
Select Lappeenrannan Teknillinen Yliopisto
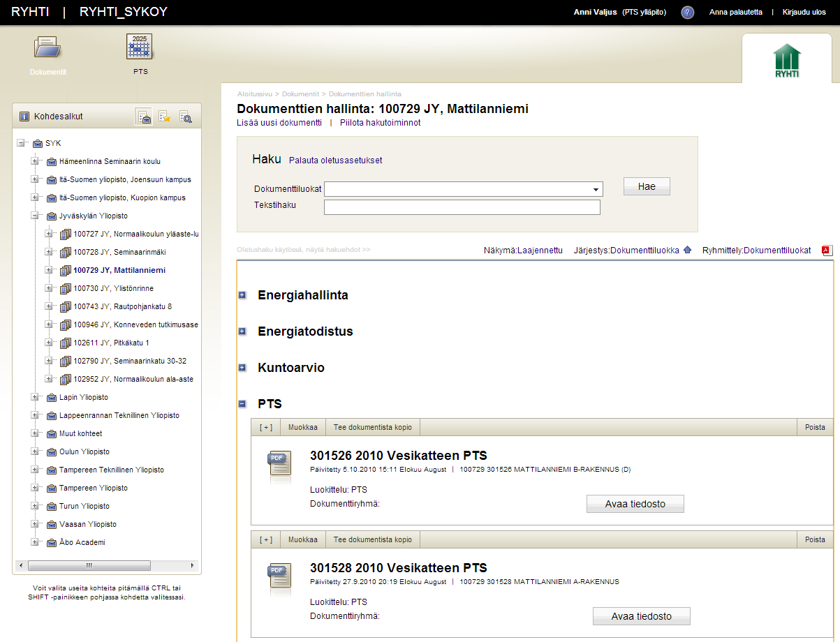point(119,415)
